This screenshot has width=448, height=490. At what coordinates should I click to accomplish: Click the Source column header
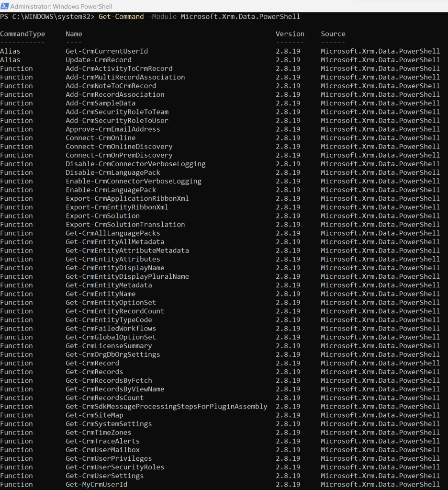[x=333, y=34]
